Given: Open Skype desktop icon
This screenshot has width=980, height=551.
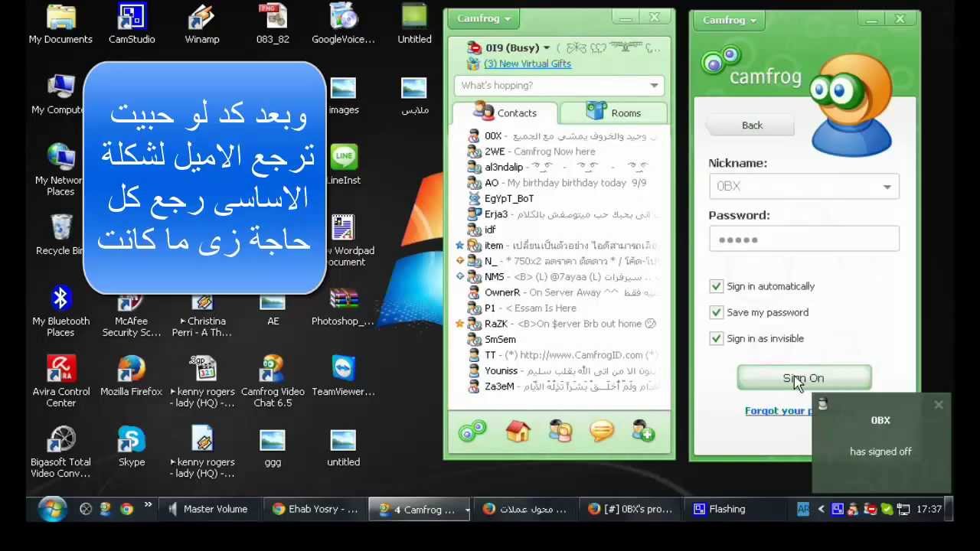Looking at the screenshot, I should coord(132,446).
